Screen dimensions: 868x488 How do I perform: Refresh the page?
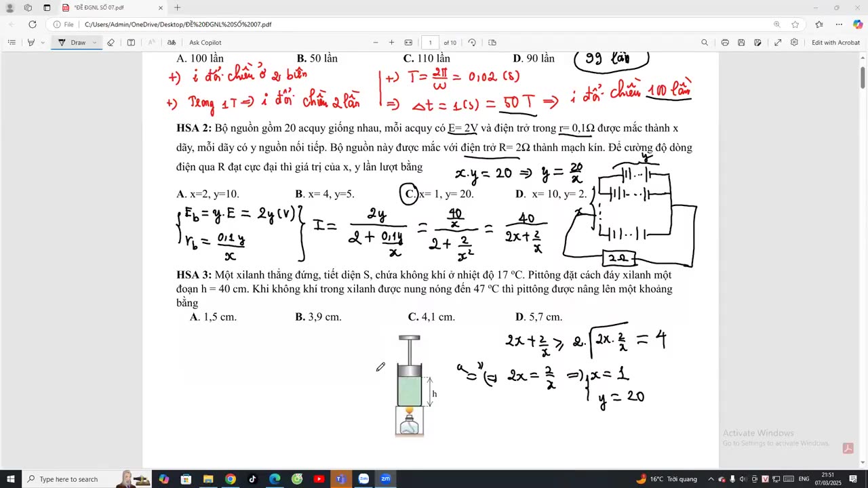pyautogui.click(x=32, y=24)
